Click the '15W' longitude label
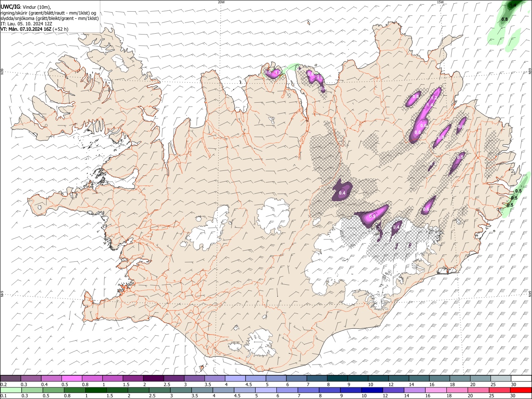 pyautogui.click(x=440, y=2)
